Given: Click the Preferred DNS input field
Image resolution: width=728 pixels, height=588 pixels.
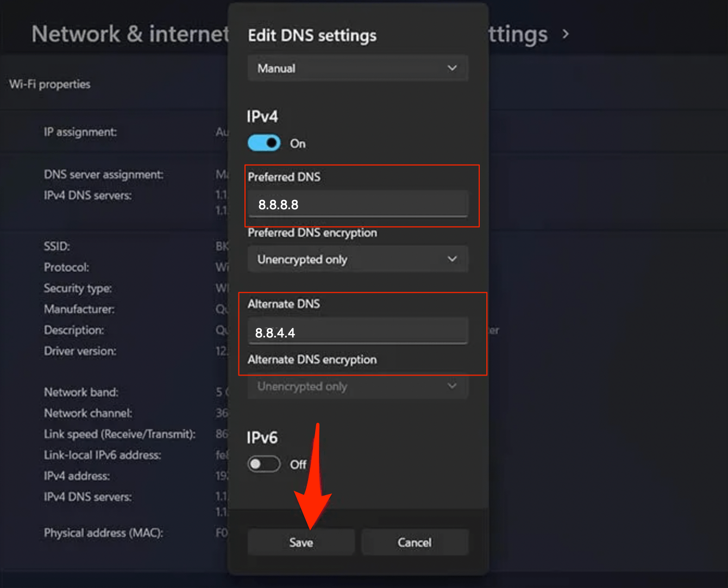Looking at the screenshot, I should (x=359, y=205).
